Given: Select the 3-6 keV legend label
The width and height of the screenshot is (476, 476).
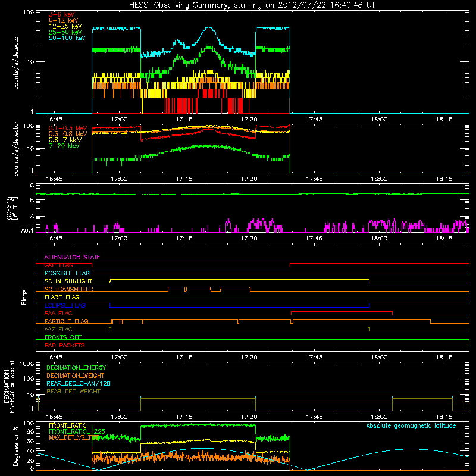Looking at the screenshot, I should (x=62, y=14).
